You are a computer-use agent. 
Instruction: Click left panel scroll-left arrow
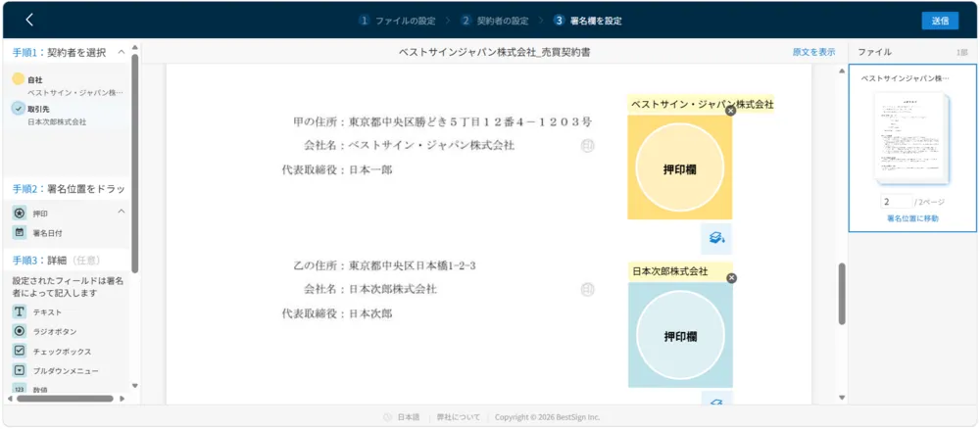[x=10, y=399]
